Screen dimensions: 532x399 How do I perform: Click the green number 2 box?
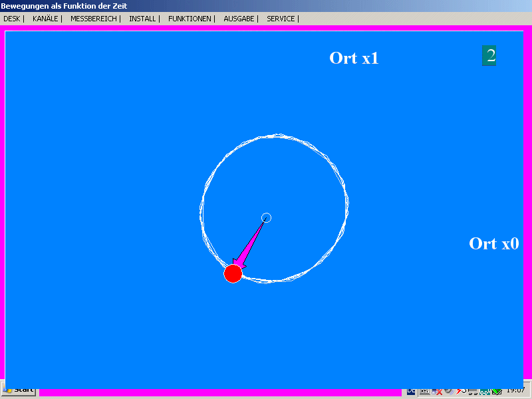pos(489,55)
